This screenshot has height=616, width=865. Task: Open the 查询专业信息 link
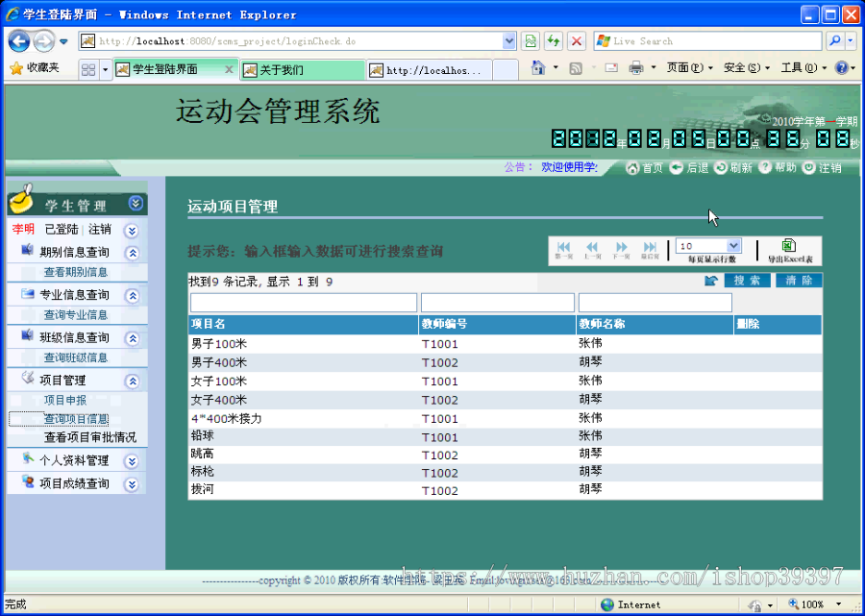(x=76, y=315)
